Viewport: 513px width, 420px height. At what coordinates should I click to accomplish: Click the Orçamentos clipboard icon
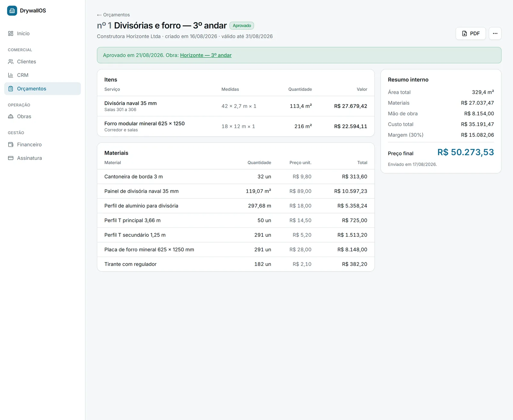(11, 89)
